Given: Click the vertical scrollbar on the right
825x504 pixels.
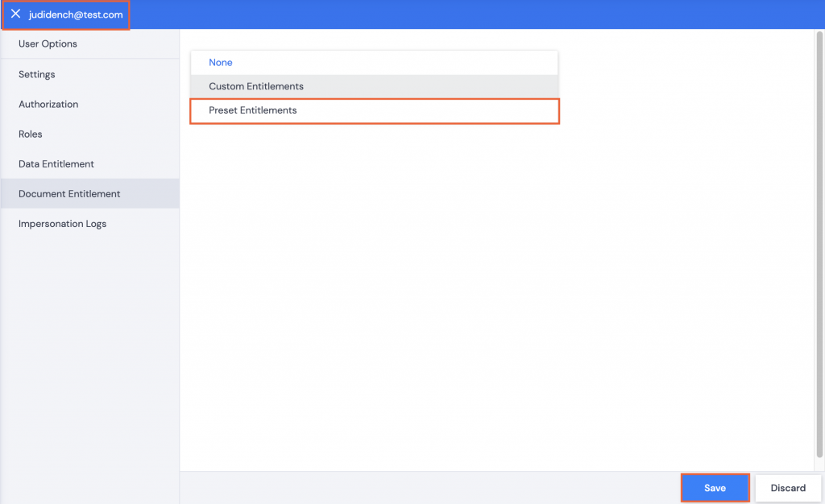Looking at the screenshot, I should point(819,245).
